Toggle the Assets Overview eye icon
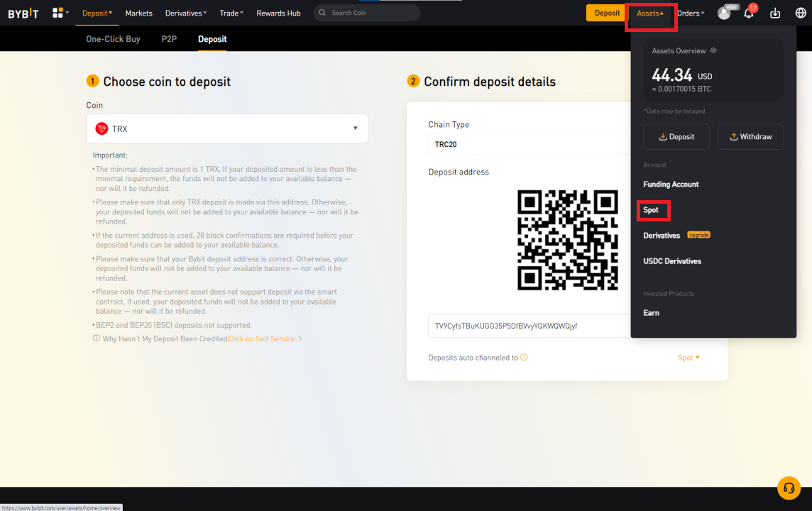The width and height of the screenshot is (812, 511). click(x=713, y=50)
